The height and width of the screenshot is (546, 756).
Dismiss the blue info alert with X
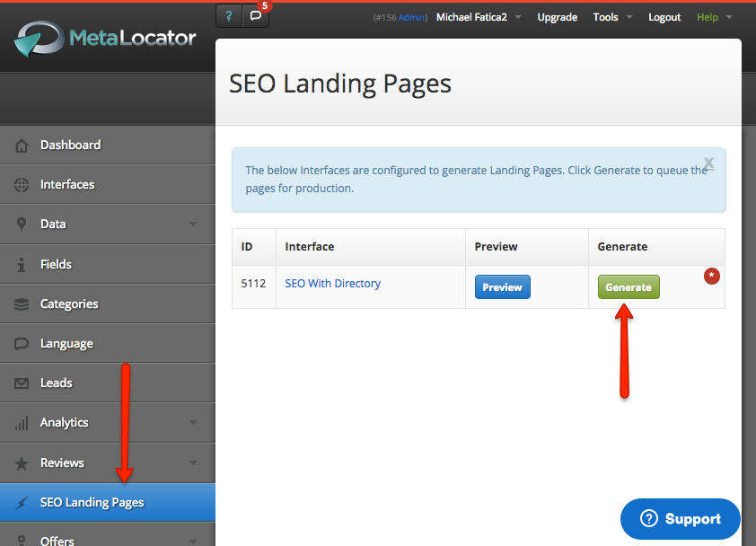pos(708,163)
